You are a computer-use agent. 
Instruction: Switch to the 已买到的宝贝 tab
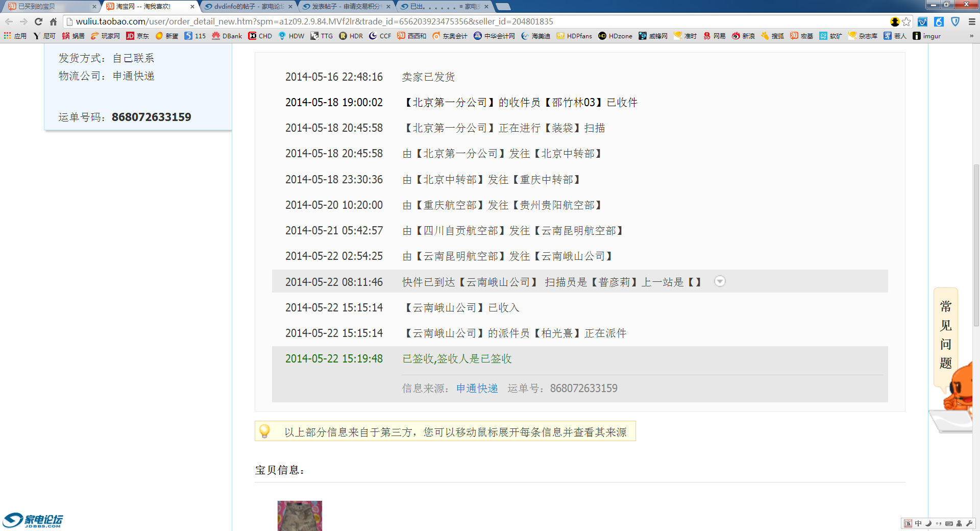(48, 7)
